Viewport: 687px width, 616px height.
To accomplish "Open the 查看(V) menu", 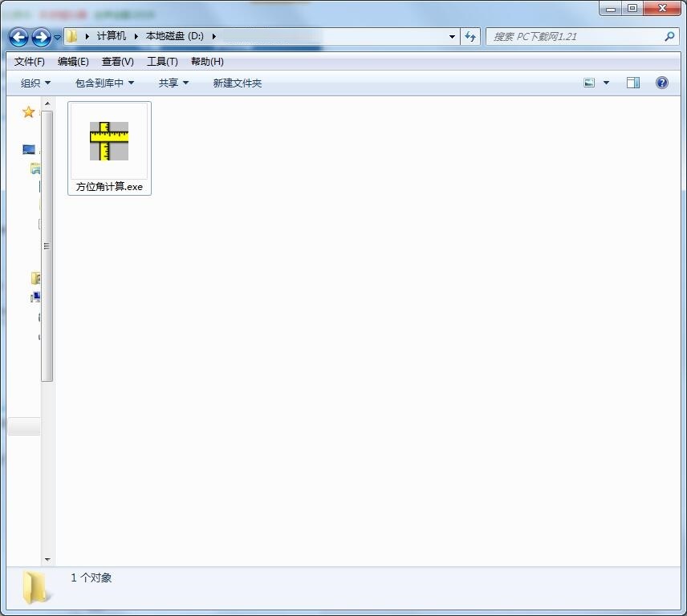I will (117, 61).
